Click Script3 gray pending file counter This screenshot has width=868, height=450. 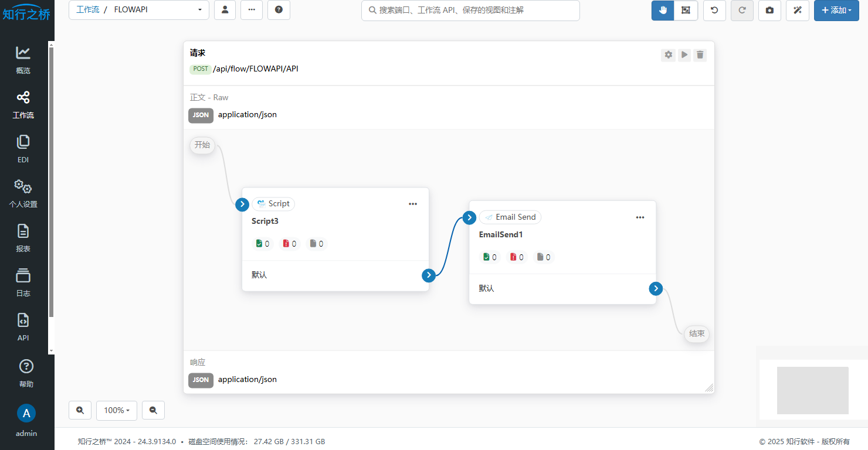coord(317,244)
